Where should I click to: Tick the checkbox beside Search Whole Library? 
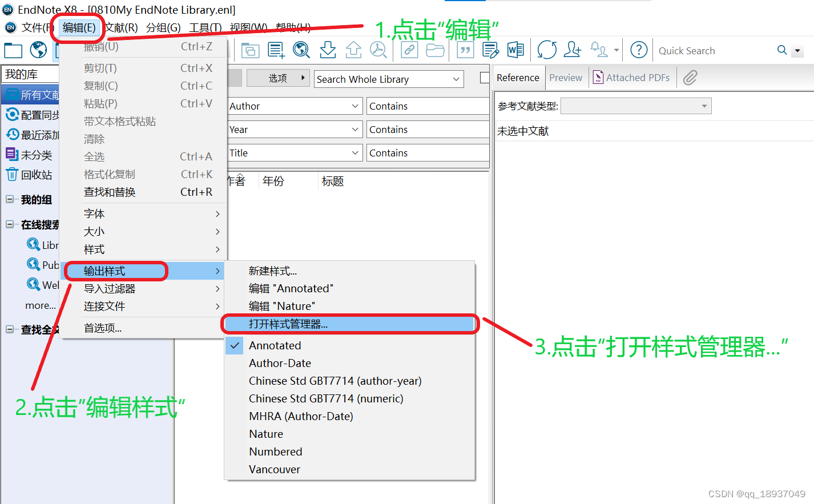485,78
